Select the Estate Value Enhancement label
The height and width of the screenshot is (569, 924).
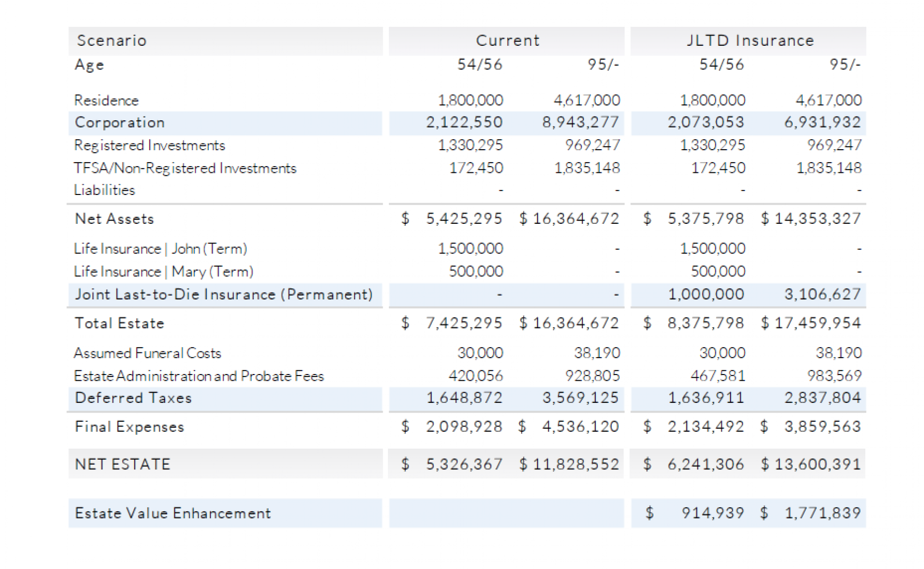173,514
